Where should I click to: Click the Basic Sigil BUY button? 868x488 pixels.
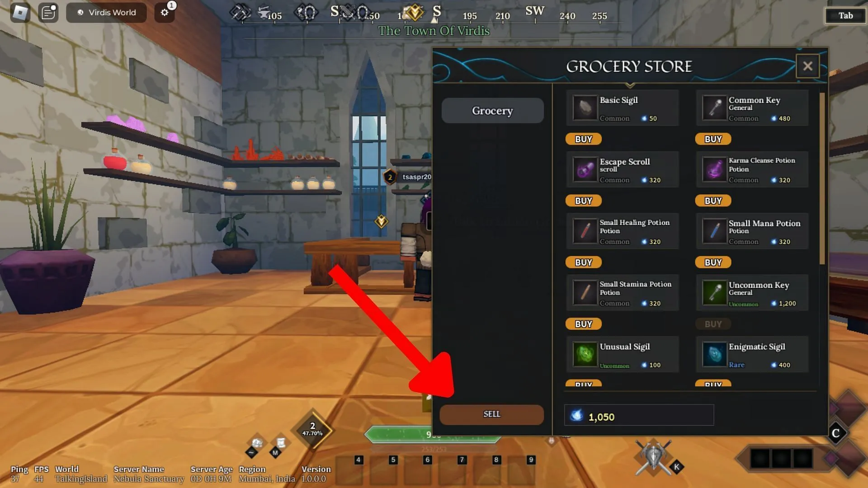583,138
